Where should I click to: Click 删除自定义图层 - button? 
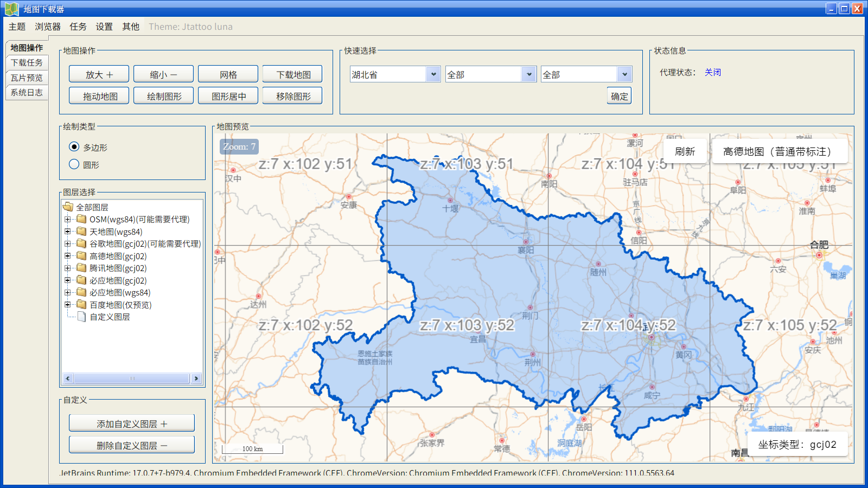[132, 445]
